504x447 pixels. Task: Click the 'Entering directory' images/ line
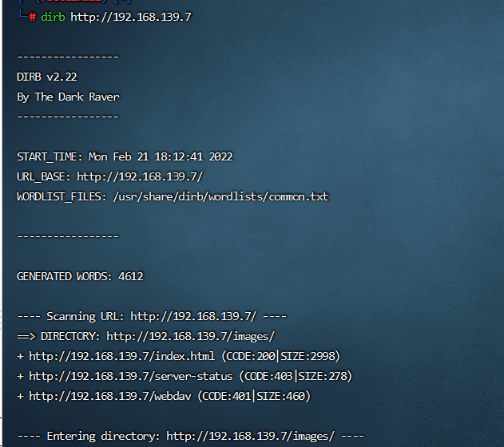click(x=191, y=436)
